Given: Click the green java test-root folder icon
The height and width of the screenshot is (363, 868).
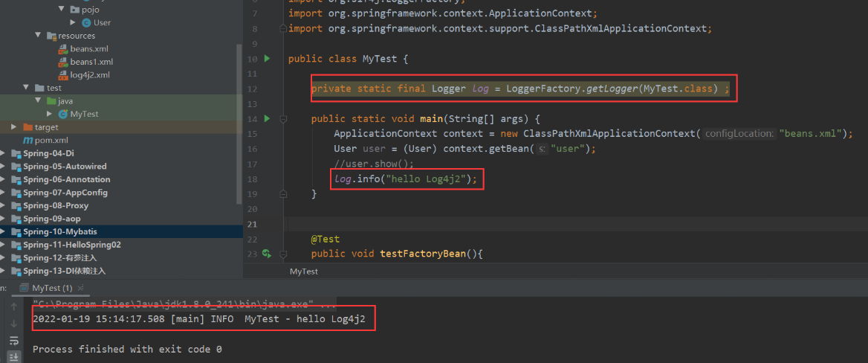Looking at the screenshot, I should point(51,101).
